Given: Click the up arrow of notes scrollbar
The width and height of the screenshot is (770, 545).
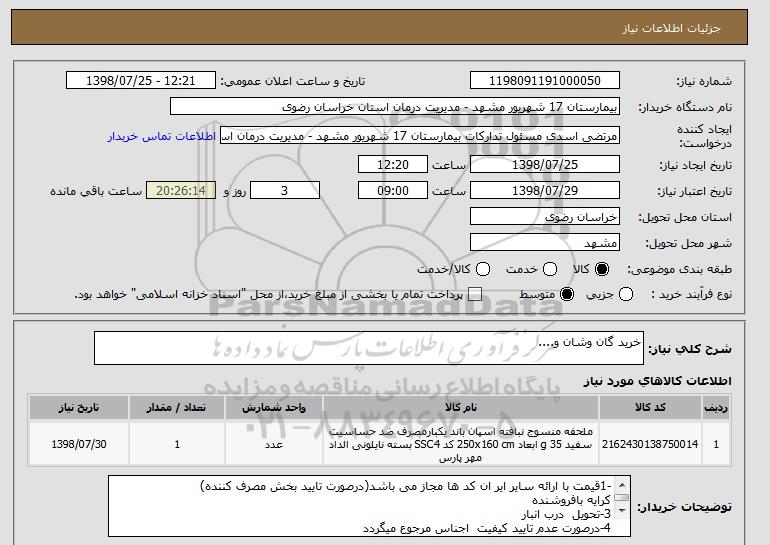Looking at the screenshot, I should (x=622, y=485).
